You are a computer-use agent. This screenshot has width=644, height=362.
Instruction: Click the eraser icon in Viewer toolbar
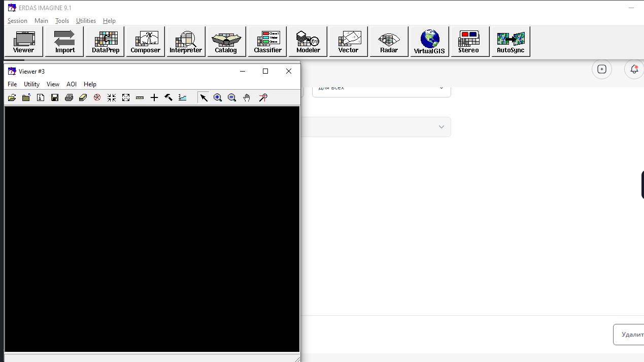pos(83,97)
